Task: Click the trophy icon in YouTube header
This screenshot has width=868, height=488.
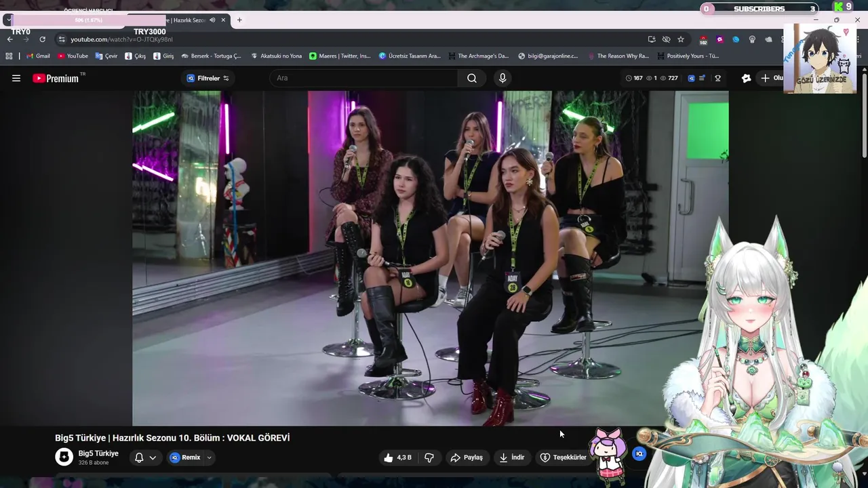Action: (717, 78)
